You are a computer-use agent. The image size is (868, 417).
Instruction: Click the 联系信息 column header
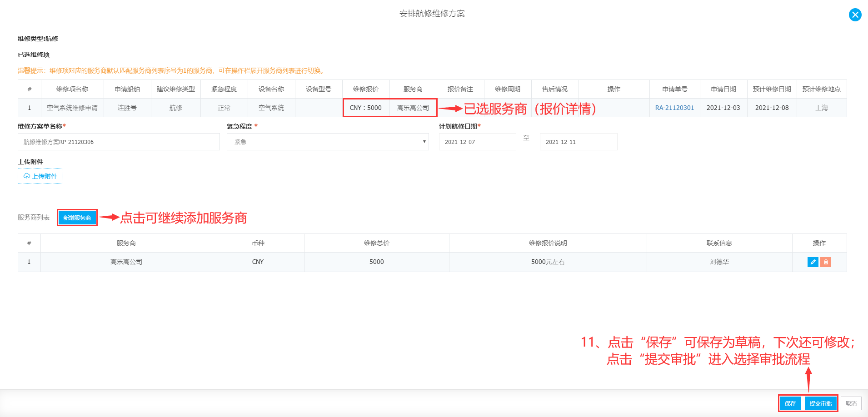click(x=719, y=243)
